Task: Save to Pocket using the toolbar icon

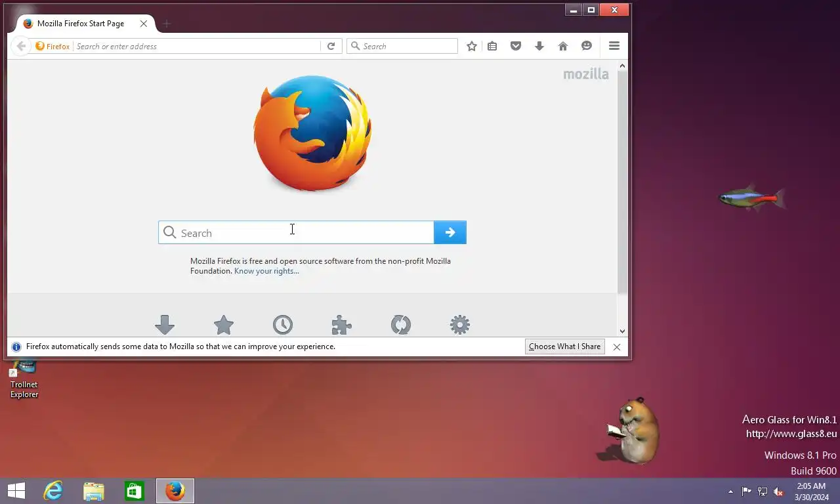Action: coord(516,46)
